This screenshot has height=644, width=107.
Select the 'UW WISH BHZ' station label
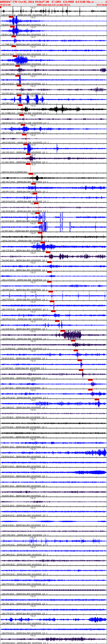[x=8, y=643]
